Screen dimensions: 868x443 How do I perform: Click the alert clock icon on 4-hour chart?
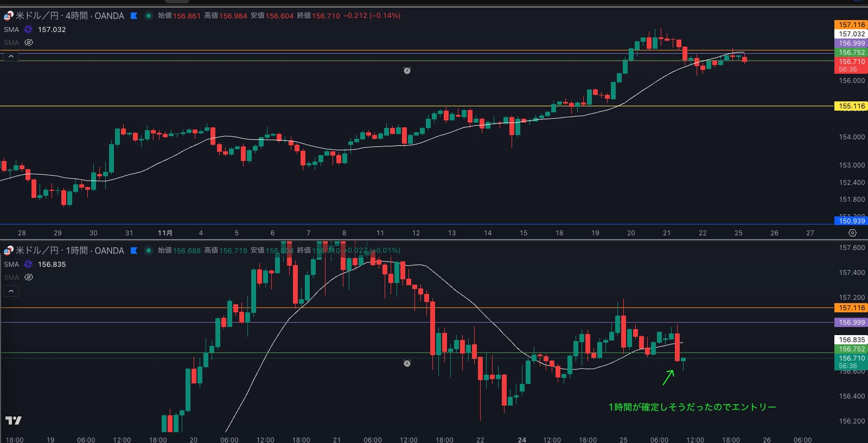pos(407,70)
